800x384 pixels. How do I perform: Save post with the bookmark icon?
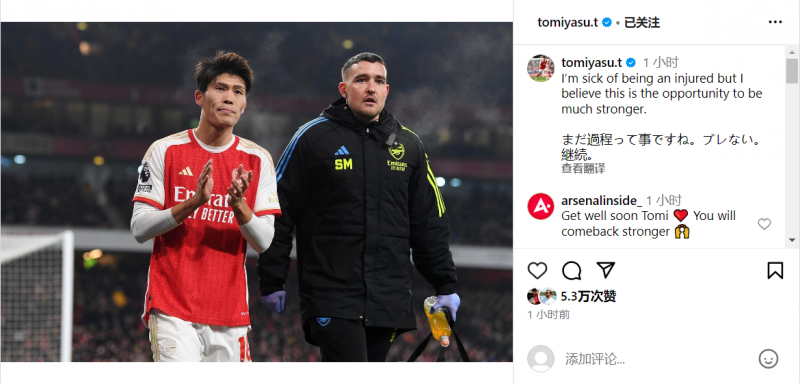coord(775,270)
